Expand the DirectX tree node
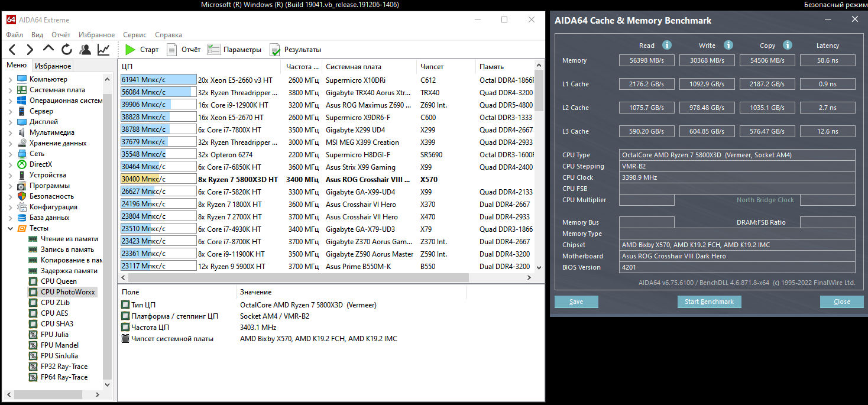This screenshot has height=405, width=868. pyautogui.click(x=10, y=164)
